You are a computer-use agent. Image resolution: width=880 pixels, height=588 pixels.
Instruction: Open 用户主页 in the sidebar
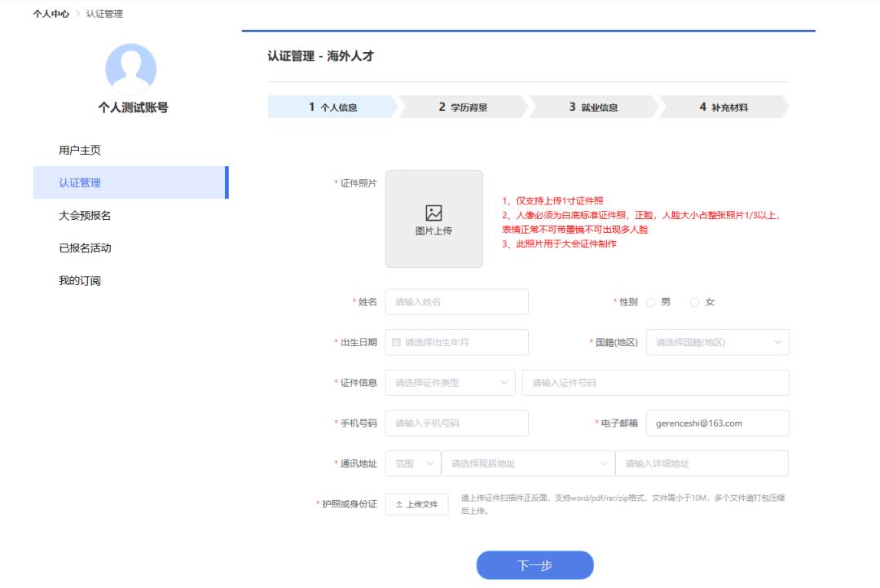click(x=80, y=151)
